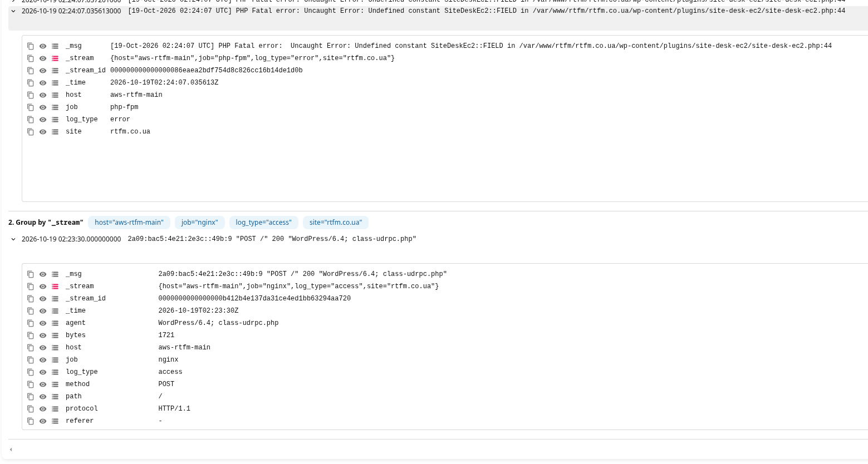Toggle group-by for the highlighted _stream nginx row
Image resolution: width=868 pixels, height=464 pixels.
[x=55, y=287]
